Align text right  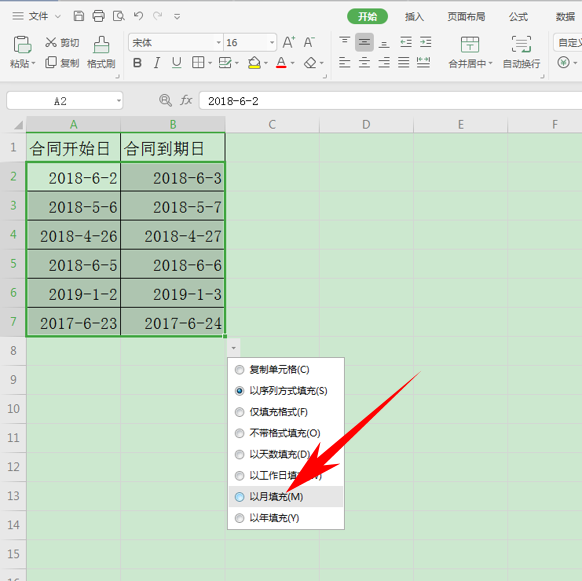coord(384,62)
